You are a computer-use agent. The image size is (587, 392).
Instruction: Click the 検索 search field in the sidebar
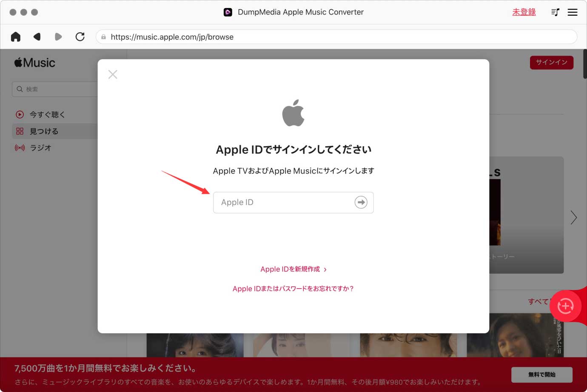pyautogui.click(x=54, y=89)
